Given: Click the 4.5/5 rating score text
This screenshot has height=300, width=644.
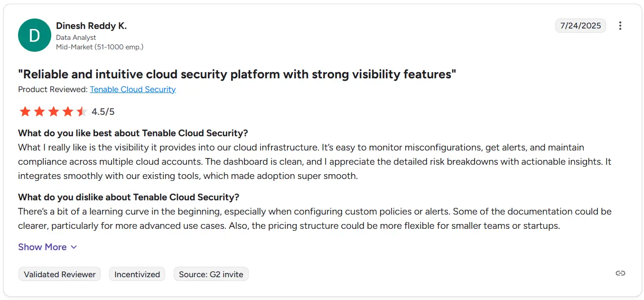Looking at the screenshot, I should coord(103,112).
